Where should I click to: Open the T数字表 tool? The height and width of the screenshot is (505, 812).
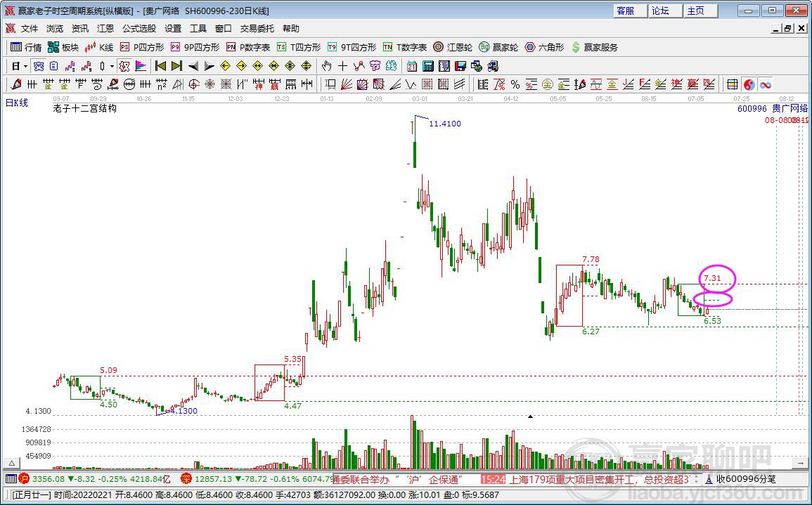pos(405,48)
